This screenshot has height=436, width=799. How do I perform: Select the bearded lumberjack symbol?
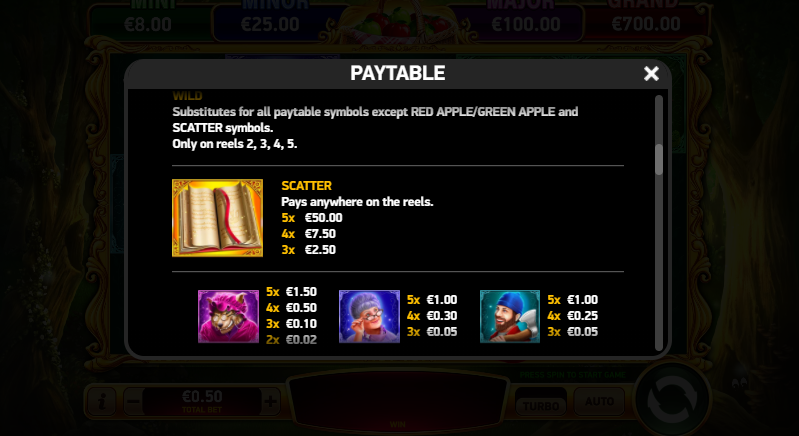pos(510,316)
